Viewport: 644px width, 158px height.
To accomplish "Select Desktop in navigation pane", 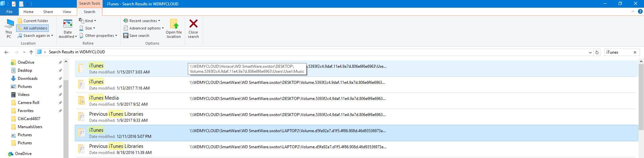I will pos(25,70).
